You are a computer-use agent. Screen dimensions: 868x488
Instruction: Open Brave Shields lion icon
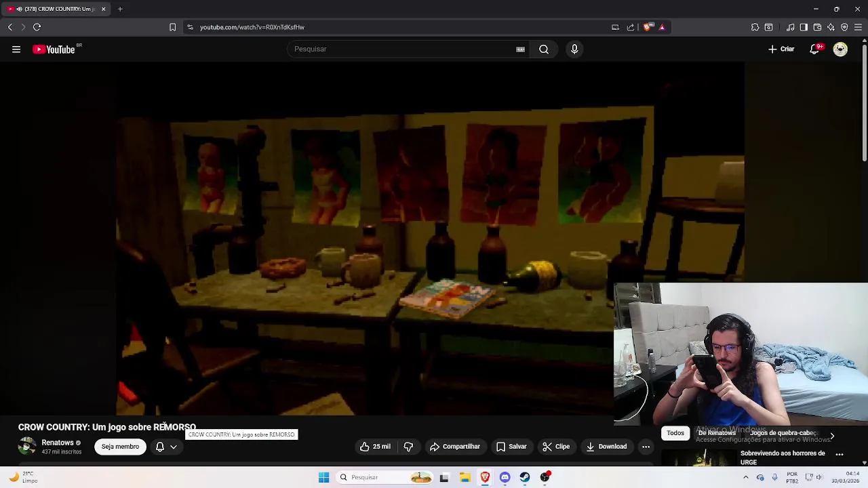coord(648,27)
